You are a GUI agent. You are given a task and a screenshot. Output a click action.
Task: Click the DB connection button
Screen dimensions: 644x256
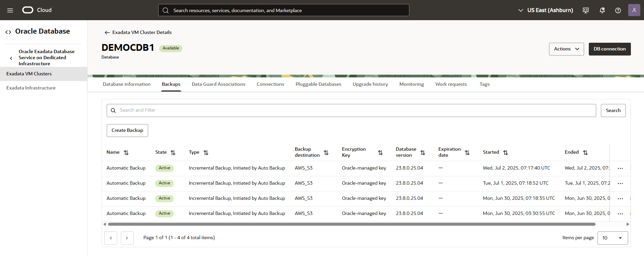coord(609,49)
